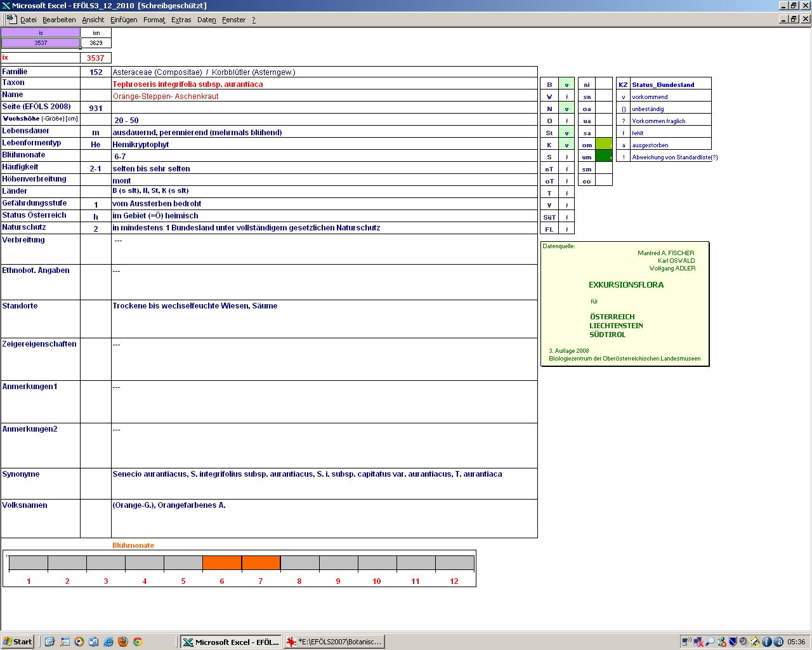Click the dark green swatch next to um
This screenshot has height=650, width=812.
click(x=604, y=157)
